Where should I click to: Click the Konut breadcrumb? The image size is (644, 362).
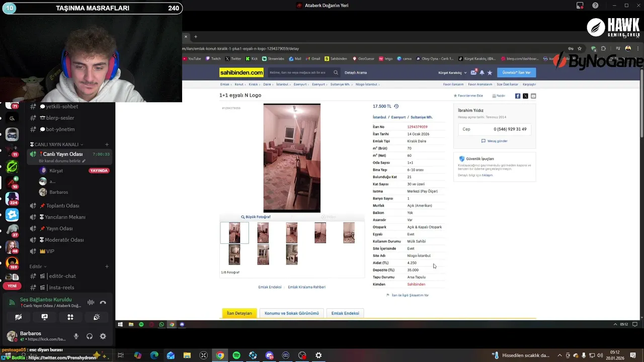[239, 84]
